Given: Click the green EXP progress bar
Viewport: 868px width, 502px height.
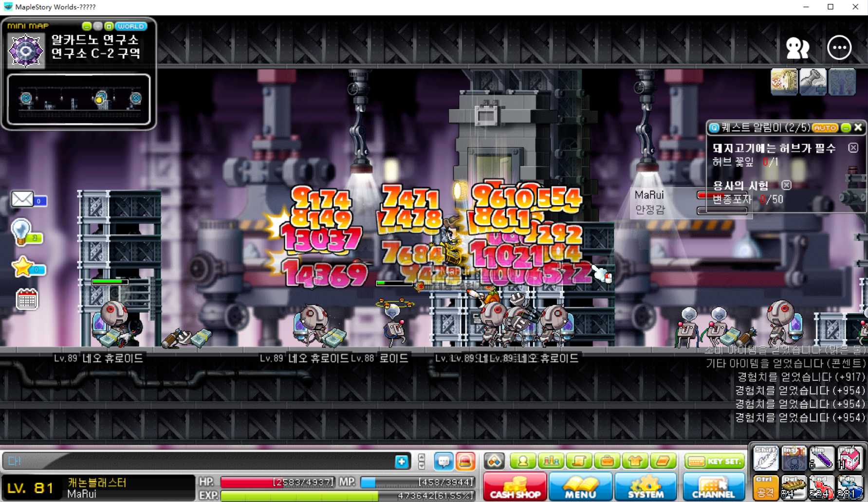Looking at the screenshot, I should pyautogui.click(x=299, y=496).
